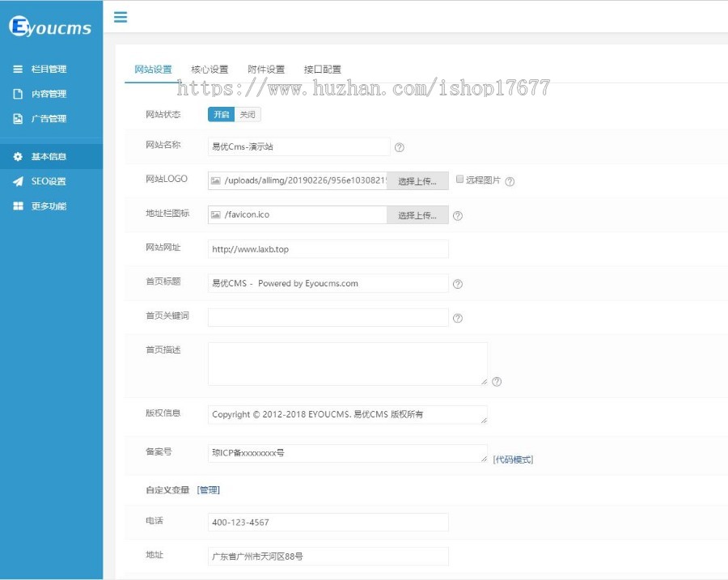The image size is (728, 580).
Task: Focus the 首页描述 textarea
Action: [348, 363]
